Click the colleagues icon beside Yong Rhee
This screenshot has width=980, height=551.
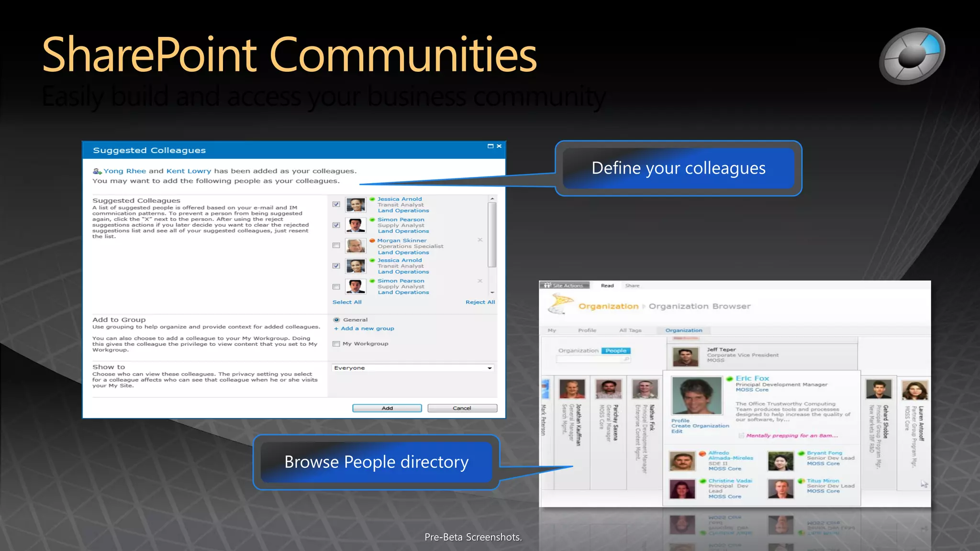pos(97,171)
